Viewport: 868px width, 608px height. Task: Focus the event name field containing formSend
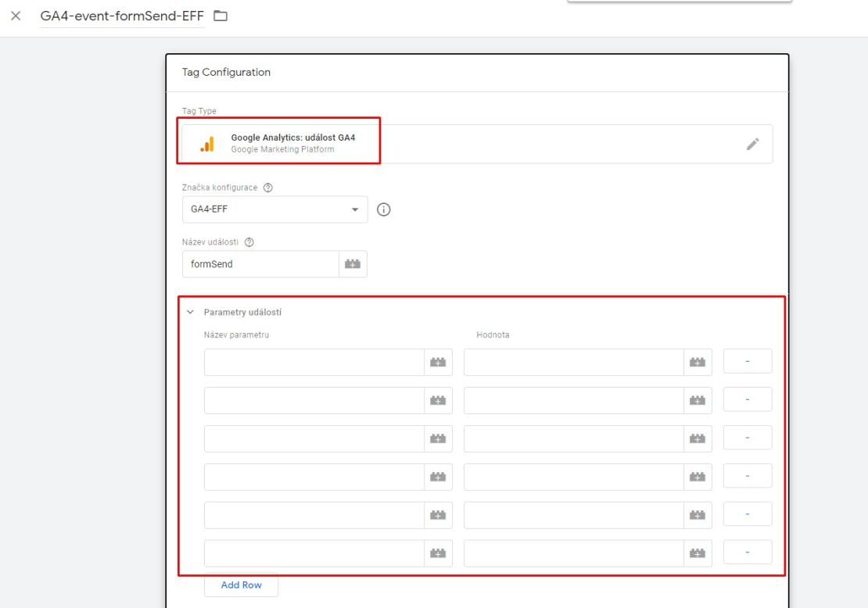pyautogui.click(x=260, y=264)
